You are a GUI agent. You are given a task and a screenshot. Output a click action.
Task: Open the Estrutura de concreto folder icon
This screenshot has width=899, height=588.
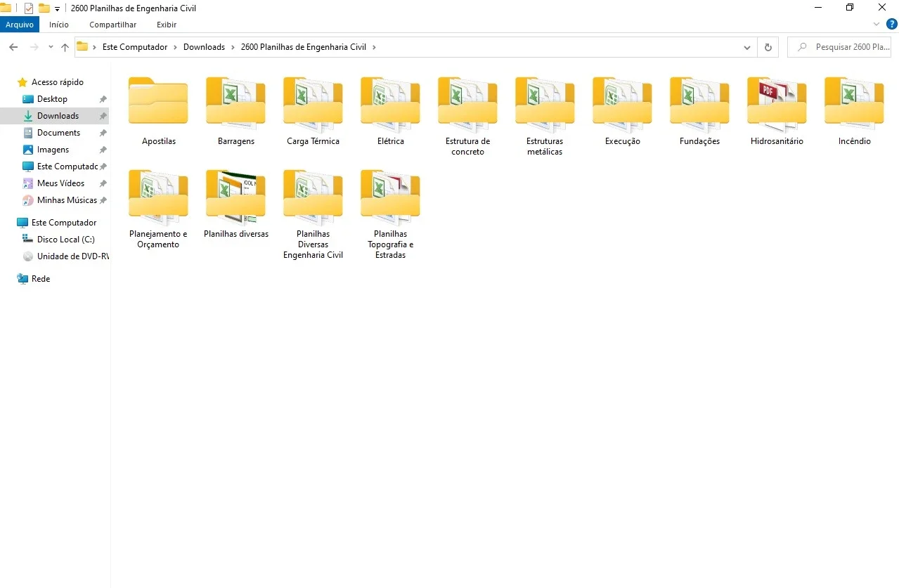click(467, 103)
